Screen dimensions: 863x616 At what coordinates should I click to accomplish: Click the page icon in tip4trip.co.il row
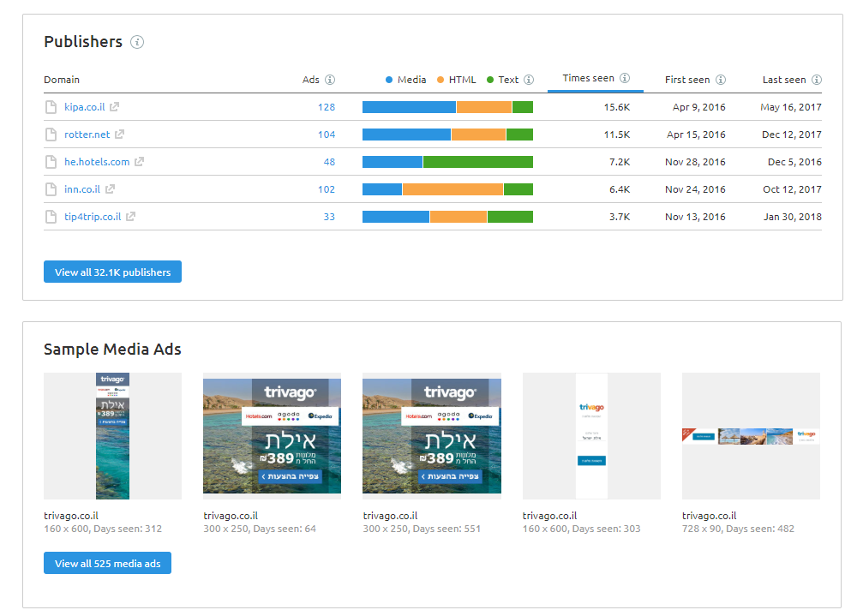51,217
